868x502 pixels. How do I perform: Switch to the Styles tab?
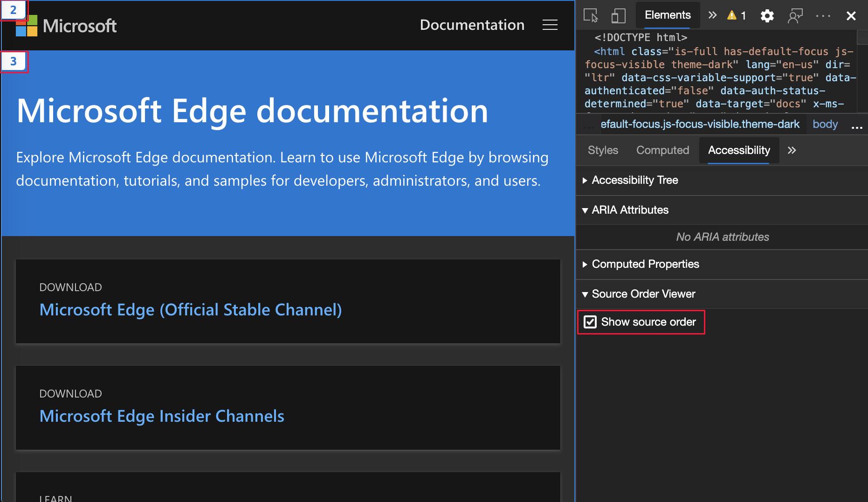coord(603,150)
